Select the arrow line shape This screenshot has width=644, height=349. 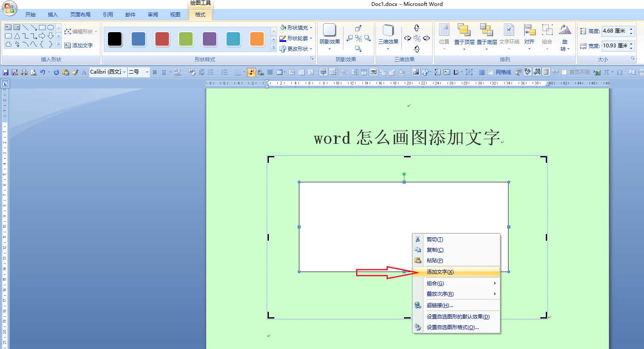click(x=34, y=27)
